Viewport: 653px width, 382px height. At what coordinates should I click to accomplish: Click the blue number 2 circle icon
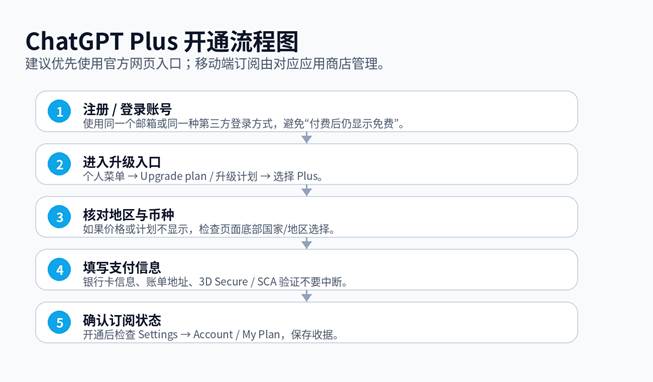(x=59, y=164)
